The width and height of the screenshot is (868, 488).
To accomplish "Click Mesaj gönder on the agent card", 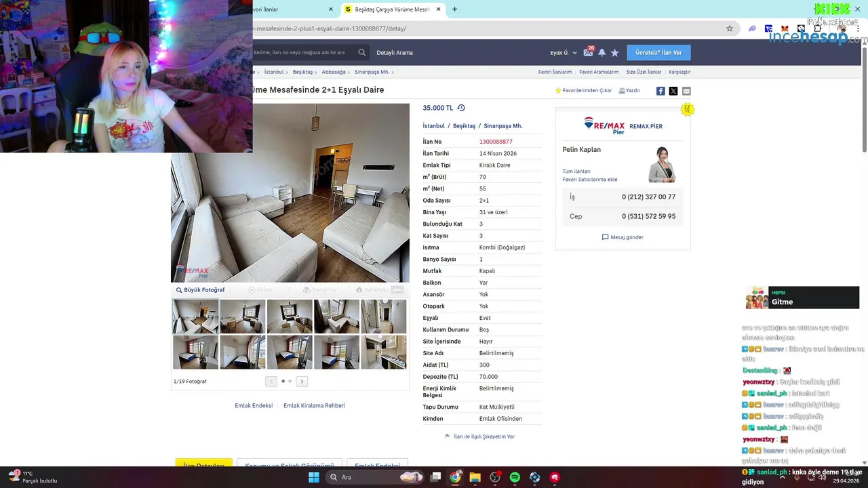I will point(623,237).
